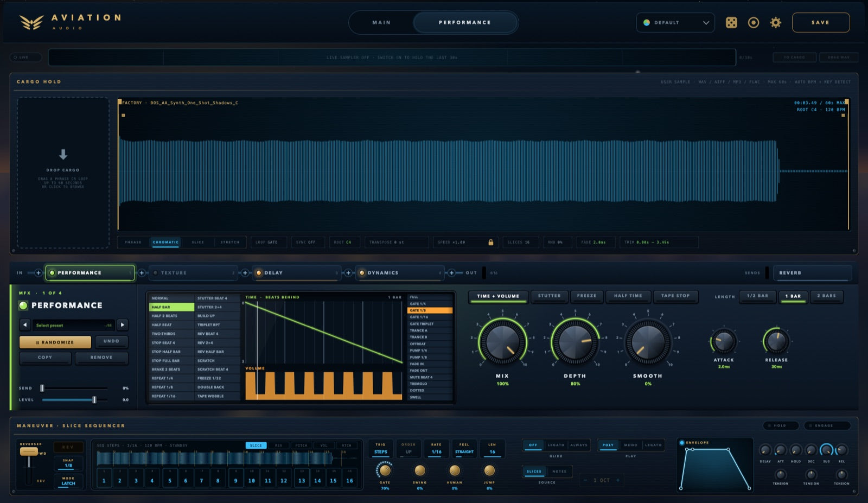Select the GATE TRIPLET volume pattern

click(430, 324)
